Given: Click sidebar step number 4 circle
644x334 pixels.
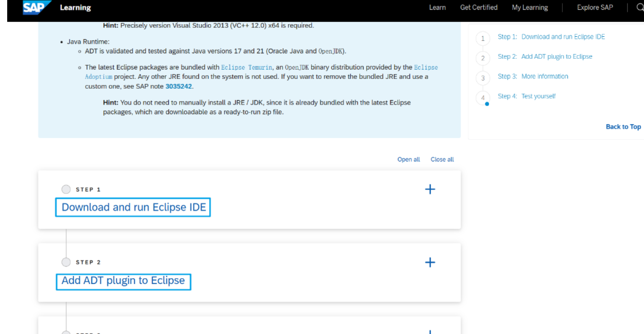Looking at the screenshot, I should click(x=483, y=98).
